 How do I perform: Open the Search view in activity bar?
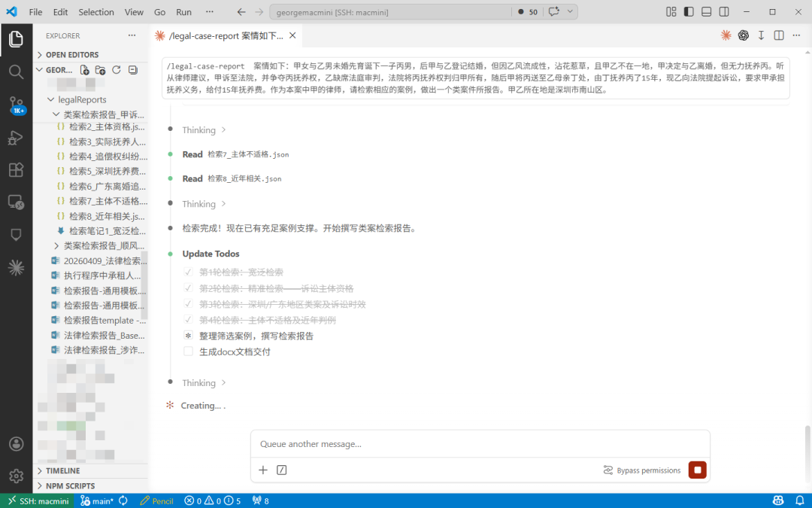point(16,71)
